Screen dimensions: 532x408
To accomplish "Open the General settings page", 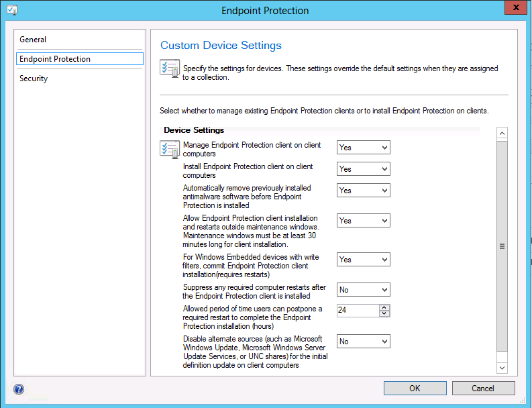I will pos(80,40).
